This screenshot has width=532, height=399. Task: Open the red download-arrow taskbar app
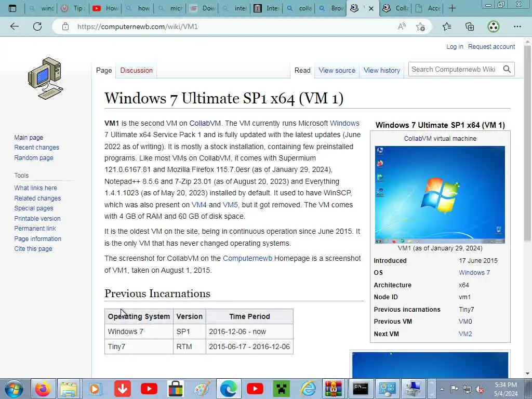[122, 389]
